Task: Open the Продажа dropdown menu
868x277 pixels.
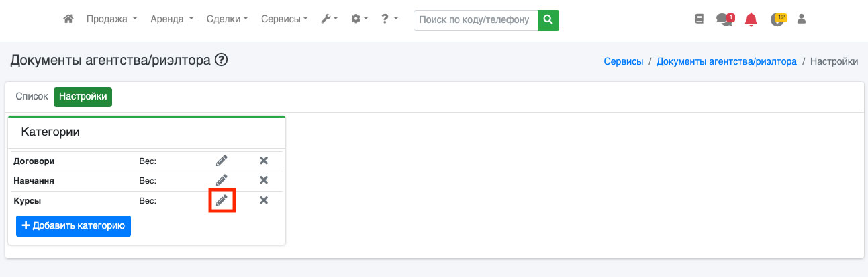Action: click(112, 19)
